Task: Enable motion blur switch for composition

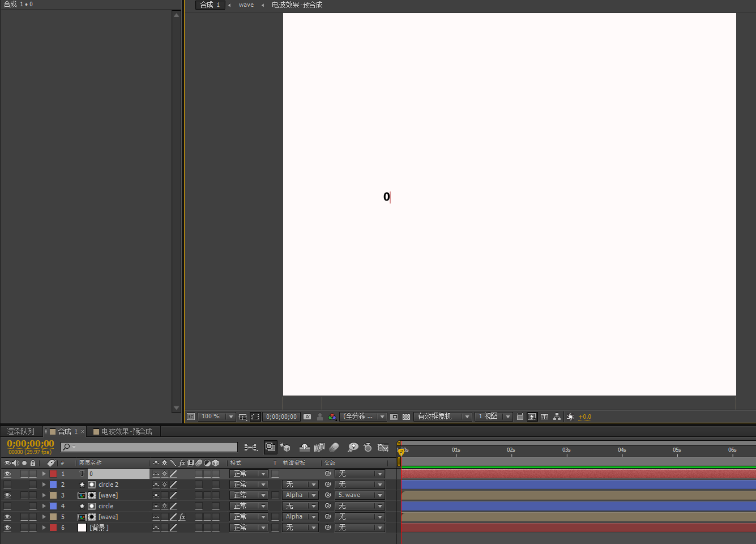Action: pos(334,447)
